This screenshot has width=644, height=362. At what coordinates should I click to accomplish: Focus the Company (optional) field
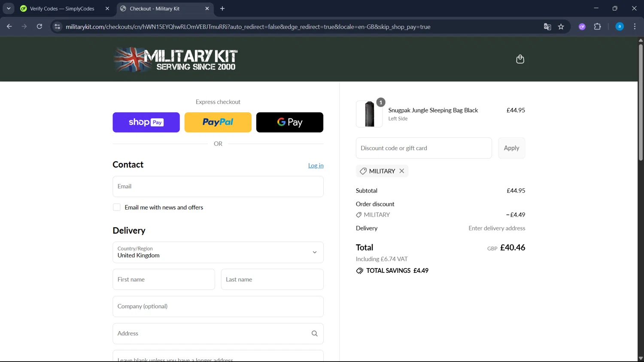tap(218, 306)
